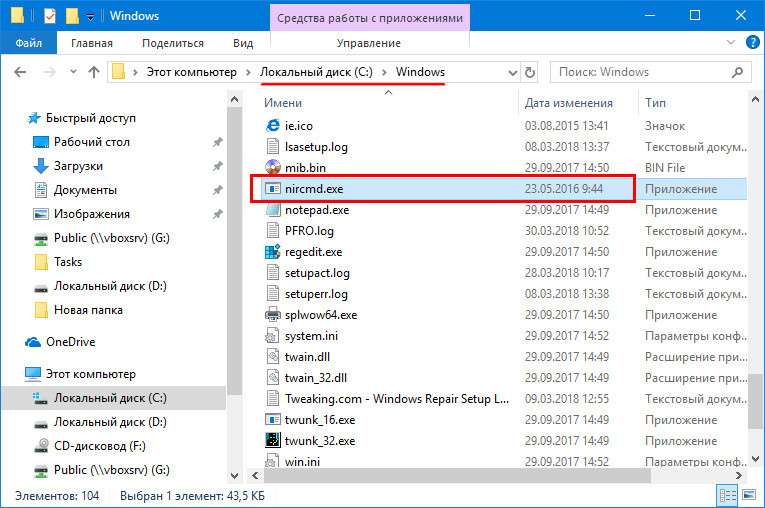Click the navigation pane scroll down arrow
This screenshot has width=765, height=508.
click(x=234, y=475)
